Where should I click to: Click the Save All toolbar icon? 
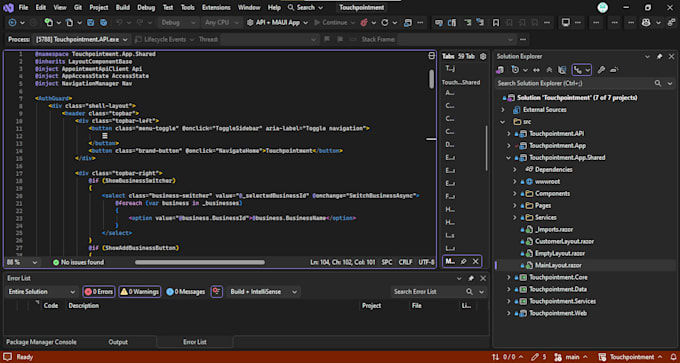(x=104, y=23)
